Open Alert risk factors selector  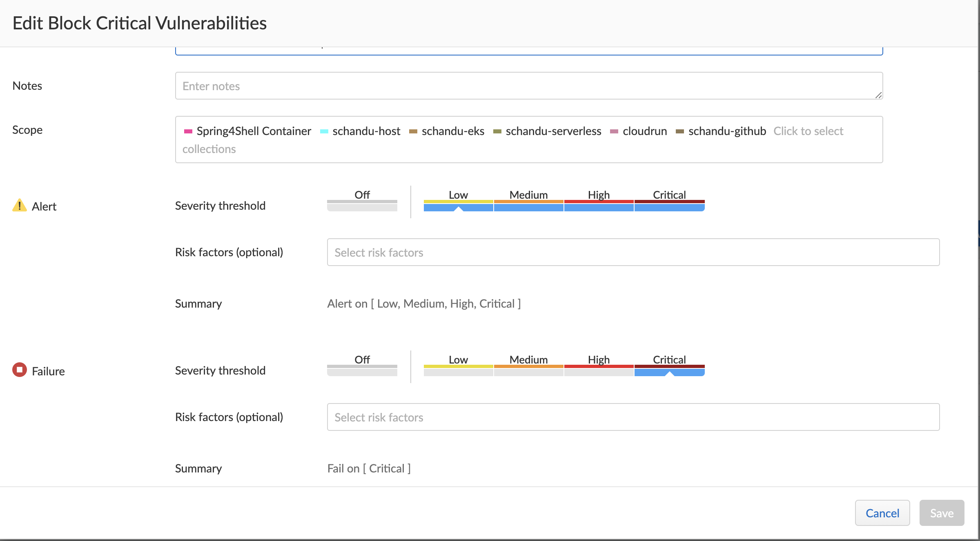click(633, 252)
